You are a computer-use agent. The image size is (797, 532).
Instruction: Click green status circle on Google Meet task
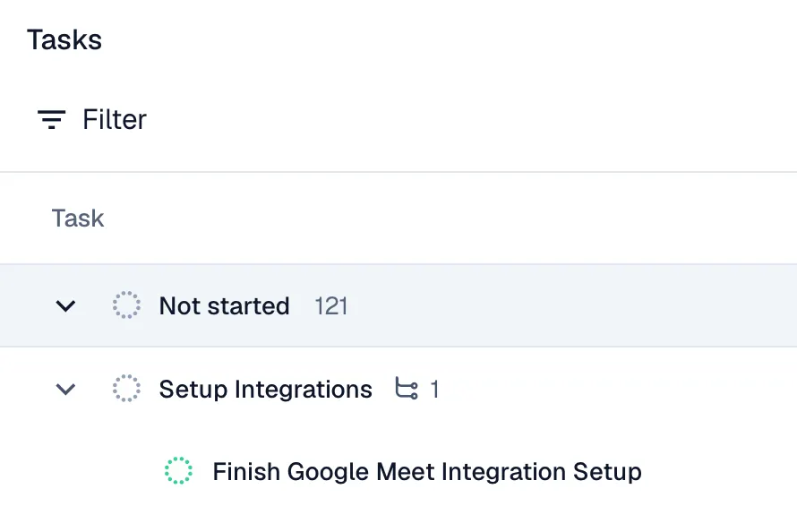click(179, 471)
